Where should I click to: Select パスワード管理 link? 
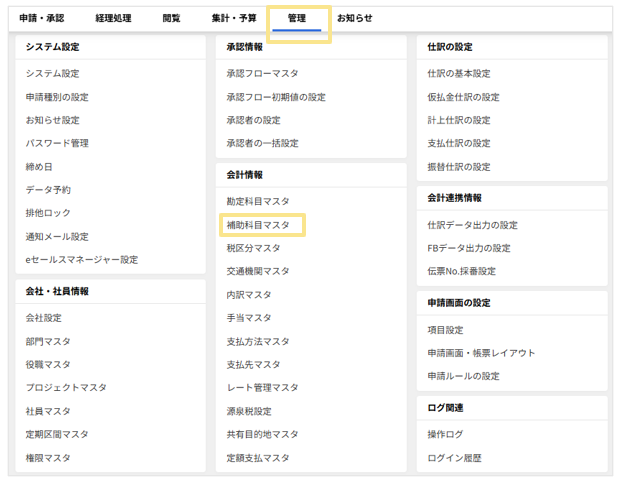point(57,143)
